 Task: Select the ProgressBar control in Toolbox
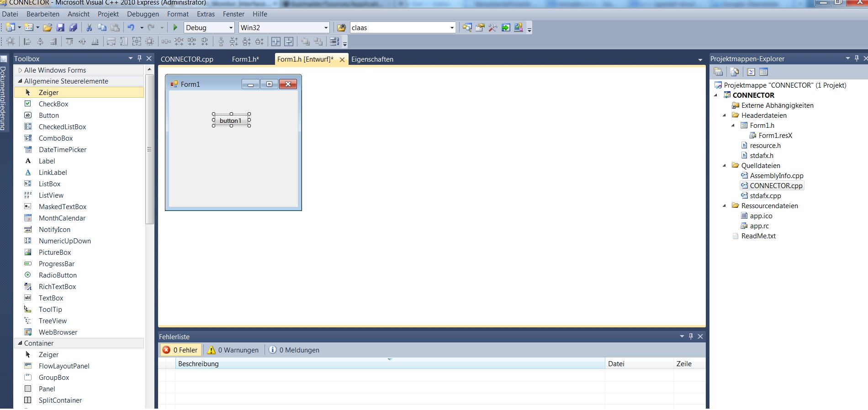point(57,264)
